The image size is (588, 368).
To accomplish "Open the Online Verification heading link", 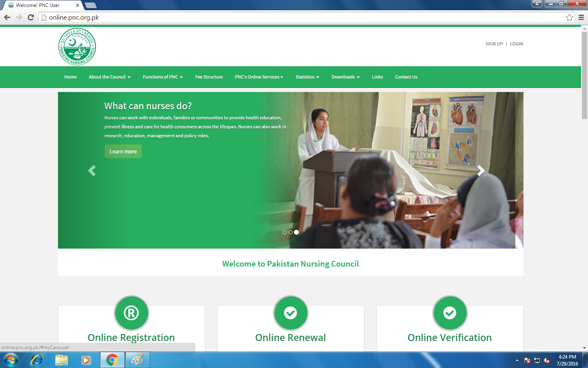I will click(450, 338).
